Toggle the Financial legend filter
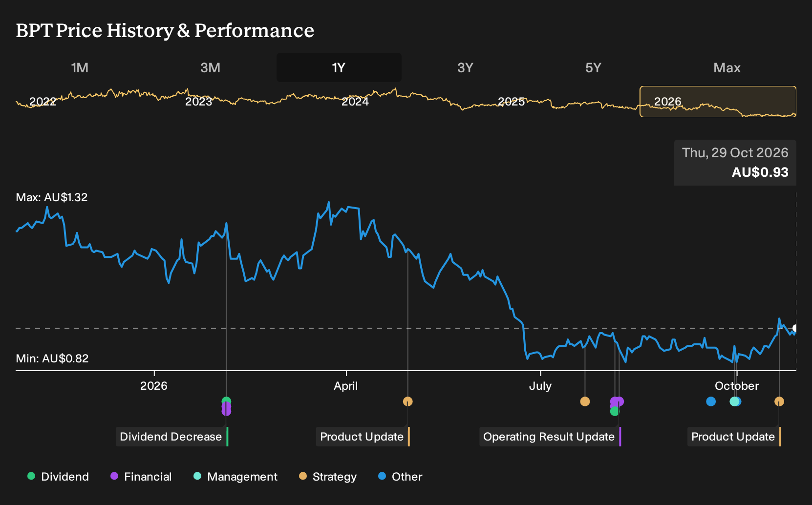This screenshot has height=505, width=812. point(141,477)
